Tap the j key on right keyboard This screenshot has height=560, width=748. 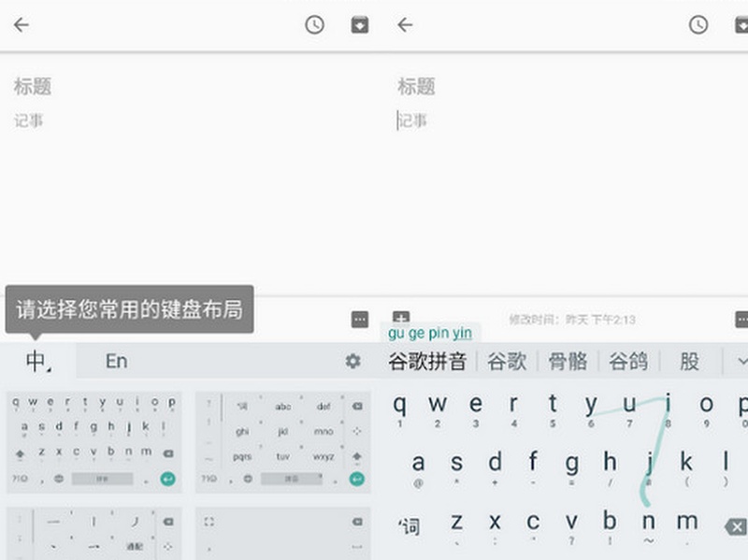649,468
